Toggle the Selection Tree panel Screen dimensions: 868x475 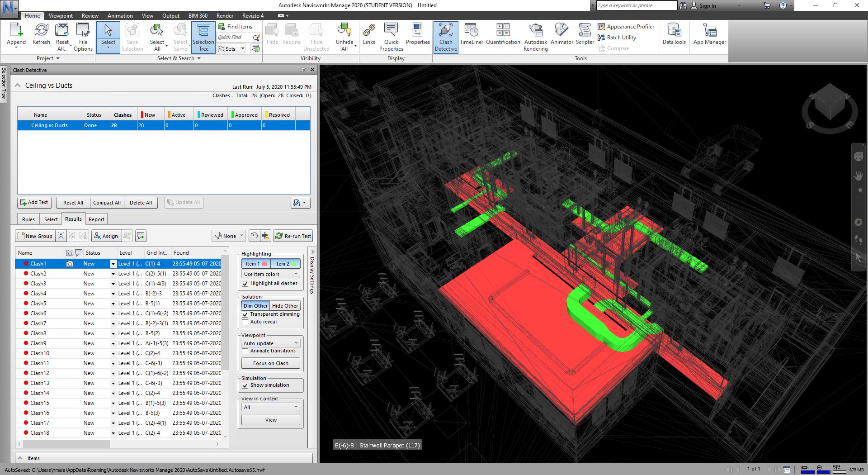pos(203,37)
